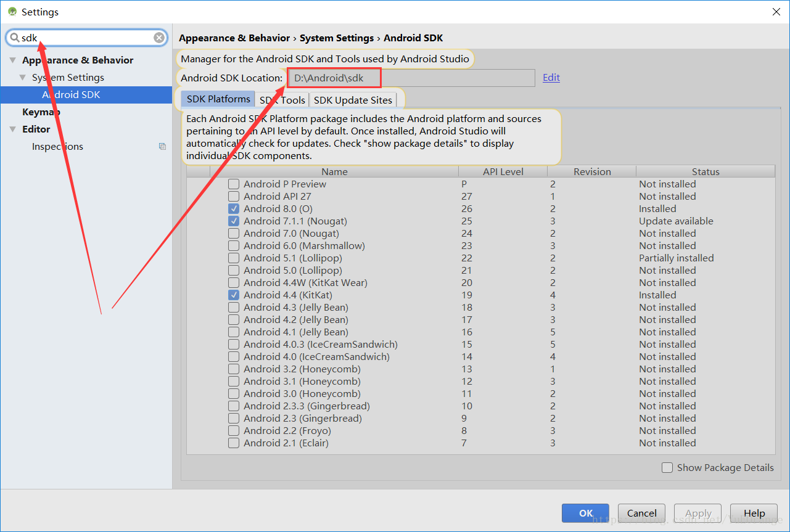Click the Cancel button
The image size is (790, 532).
click(x=641, y=513)
